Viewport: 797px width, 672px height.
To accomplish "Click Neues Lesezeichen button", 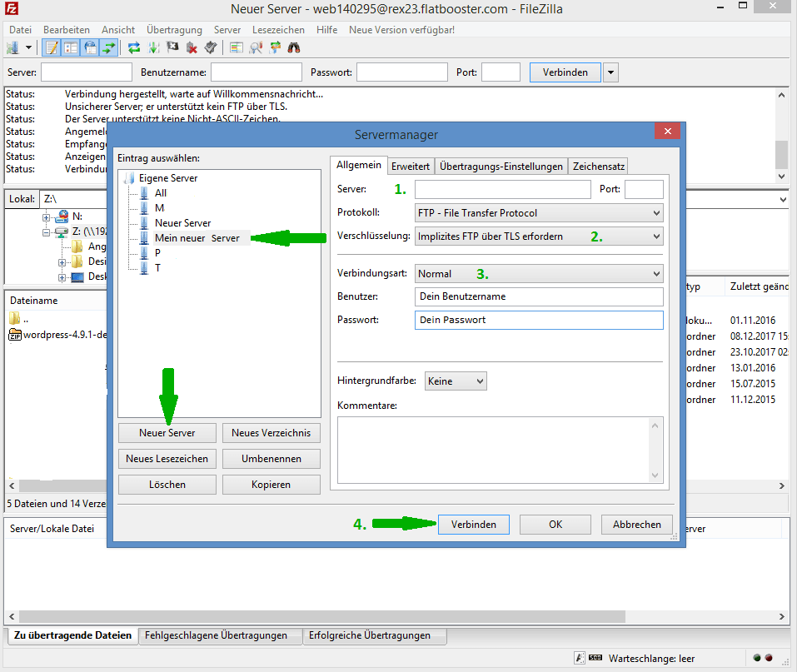I will click(x=167, y=459).
